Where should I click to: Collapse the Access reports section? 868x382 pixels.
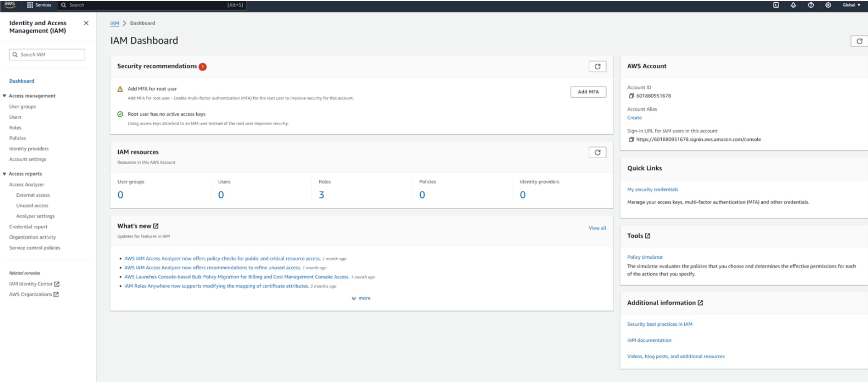click(4, 174)
